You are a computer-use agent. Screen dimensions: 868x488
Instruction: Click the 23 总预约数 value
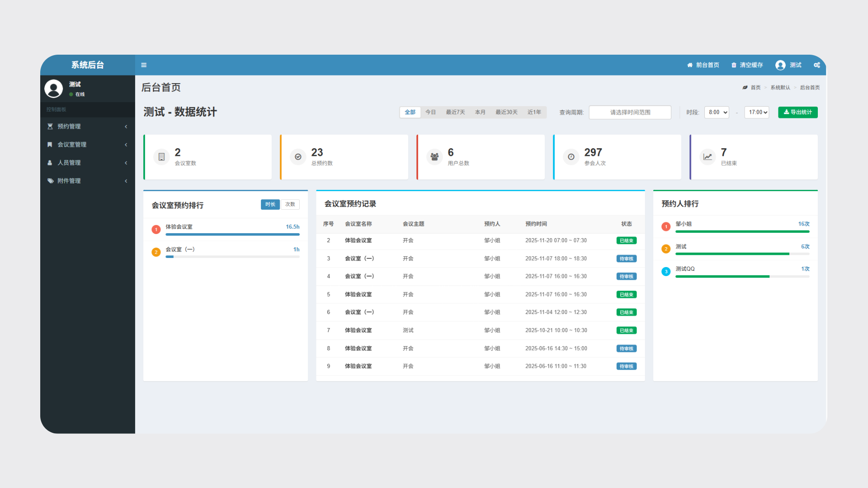click(x=317, y=152)
